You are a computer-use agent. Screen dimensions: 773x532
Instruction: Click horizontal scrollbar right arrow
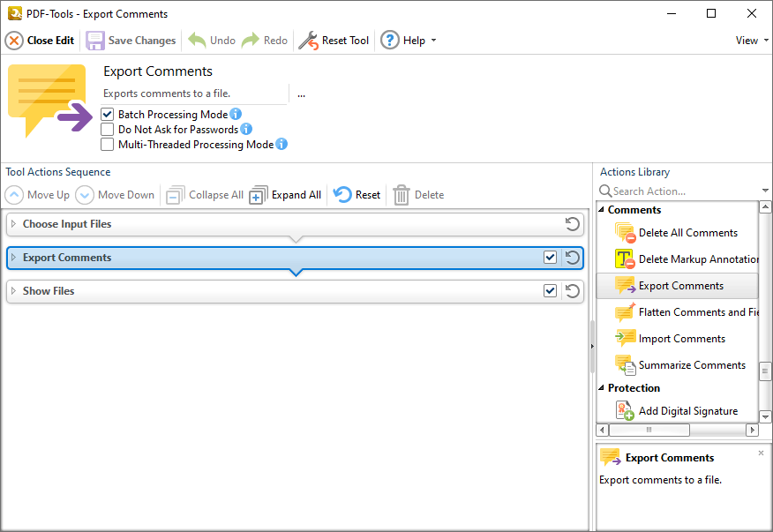pyautogui.click(x=752, y=430)
